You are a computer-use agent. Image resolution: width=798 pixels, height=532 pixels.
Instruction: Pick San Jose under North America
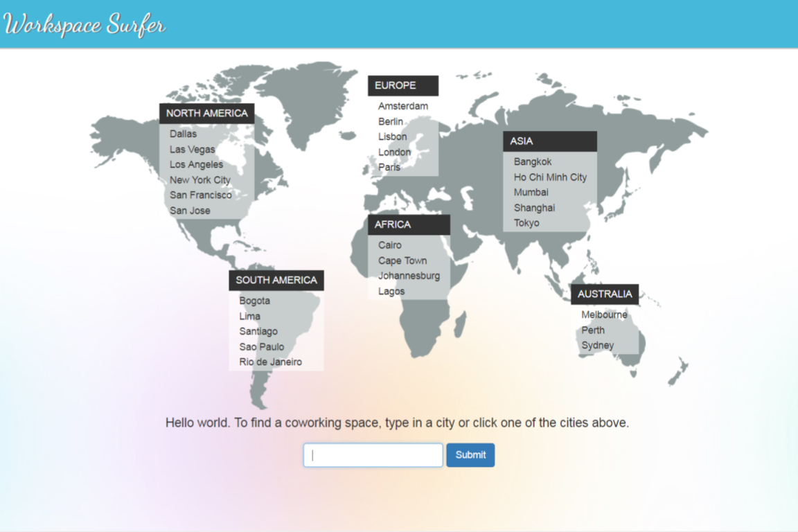(x=190, y=210)
